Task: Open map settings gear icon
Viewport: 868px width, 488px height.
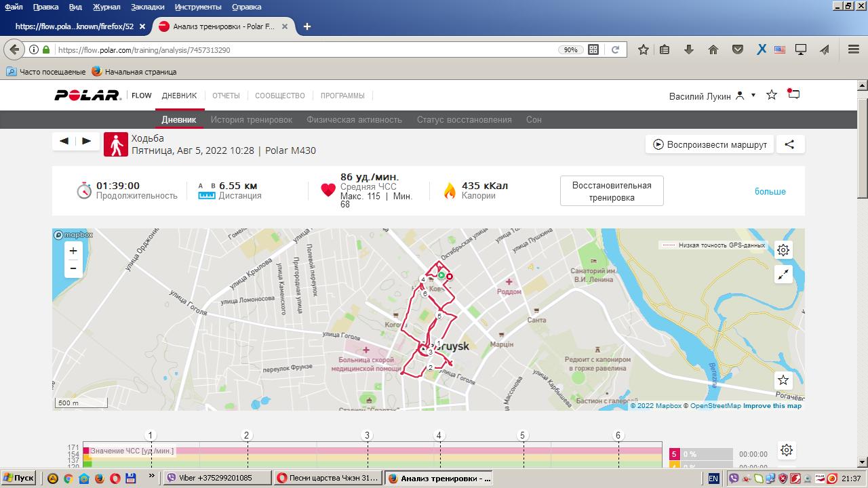Action: click(x=783, y=250)
